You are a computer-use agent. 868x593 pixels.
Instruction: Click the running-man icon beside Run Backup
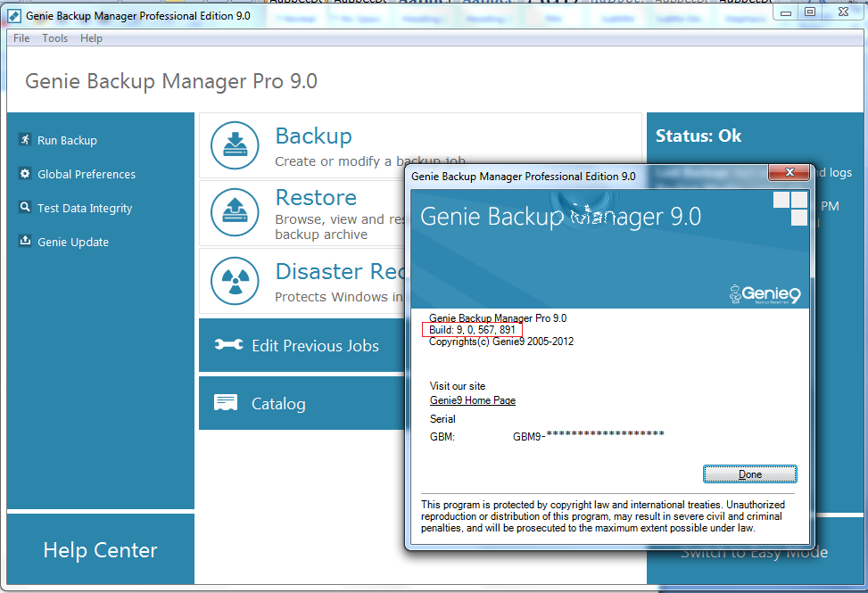pyautogui.click(x=25, y=139)
